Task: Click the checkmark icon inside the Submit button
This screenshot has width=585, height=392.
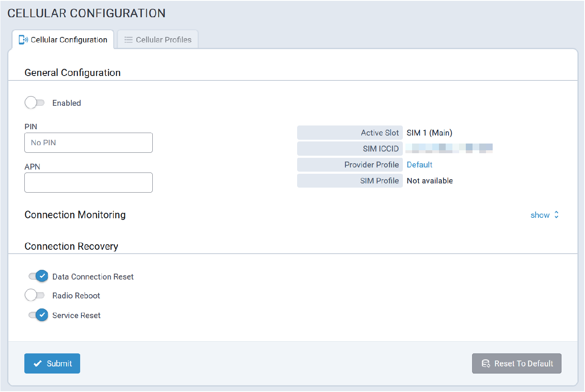Action: [x=38, y=363]
